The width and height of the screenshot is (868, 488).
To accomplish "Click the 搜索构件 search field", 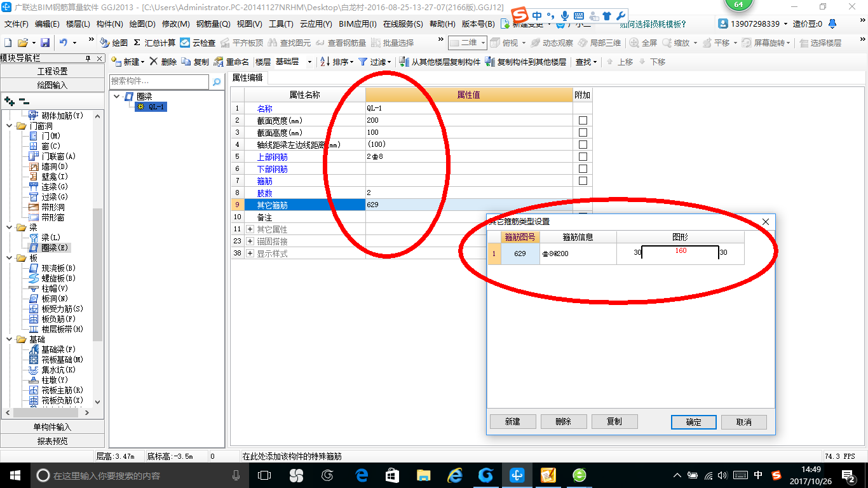I will pyautogui.click(x=159, y=81).
